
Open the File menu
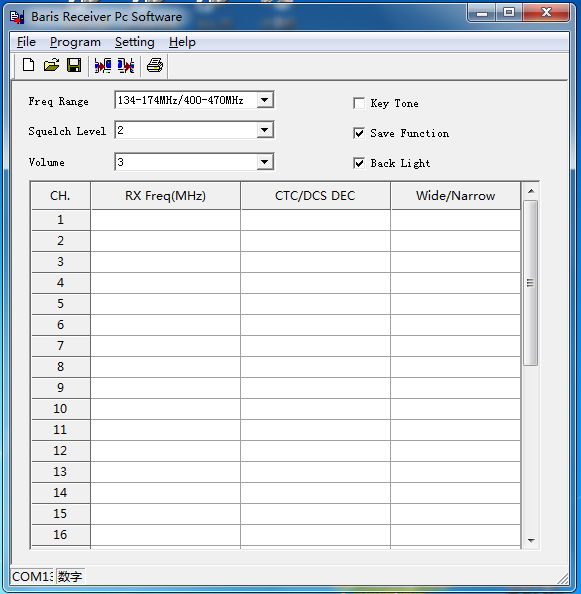click(26, 42)
